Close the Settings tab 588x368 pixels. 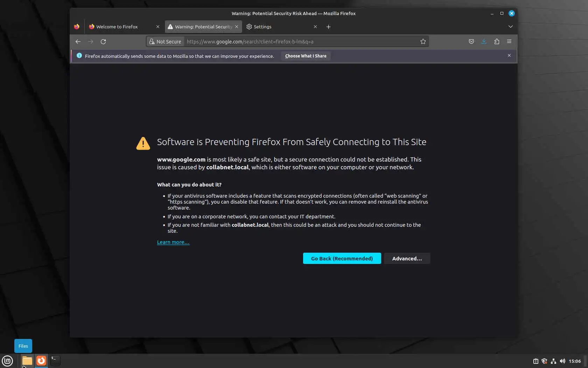315,27
